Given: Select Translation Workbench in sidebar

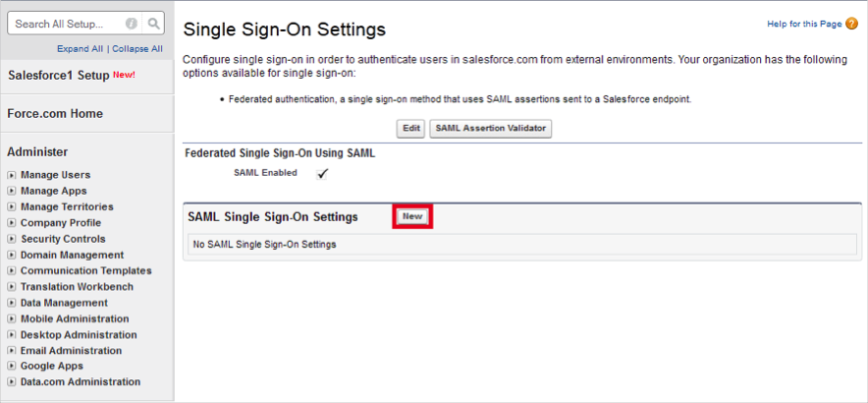Looking at the screenshot, I should 77,287.
